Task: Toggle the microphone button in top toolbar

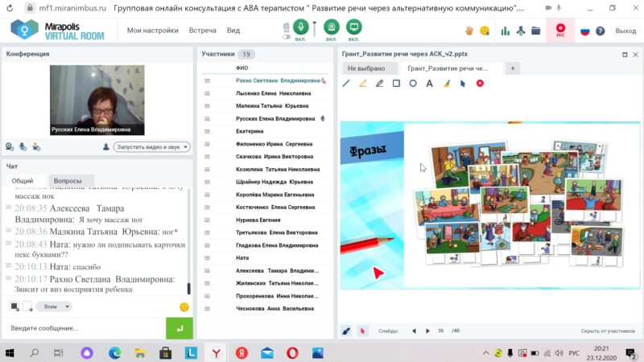Action: pos(300,27)
